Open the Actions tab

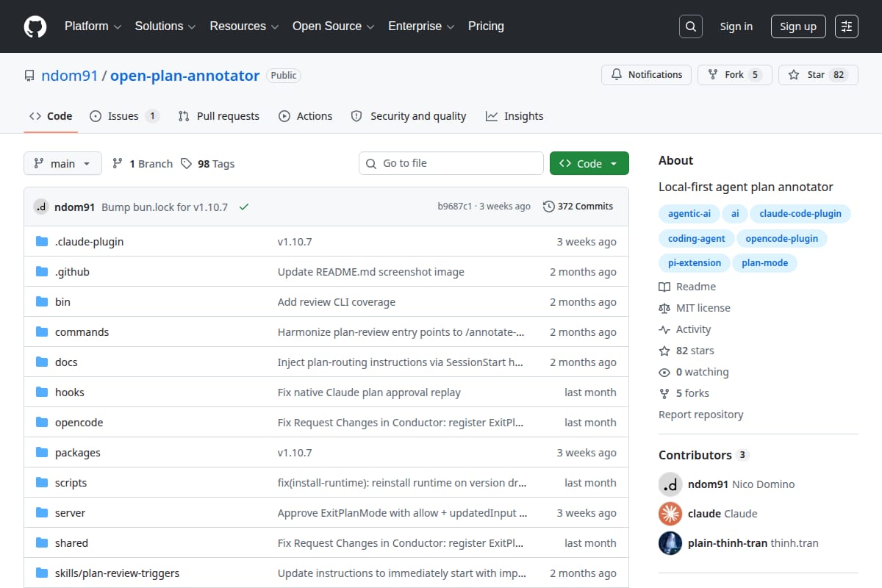click(306, 116)
